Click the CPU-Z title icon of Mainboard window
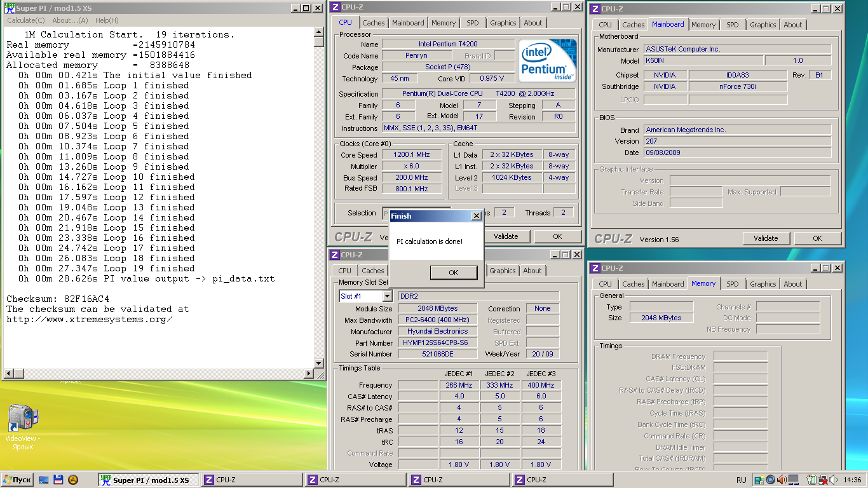 (x=595, y=9)
